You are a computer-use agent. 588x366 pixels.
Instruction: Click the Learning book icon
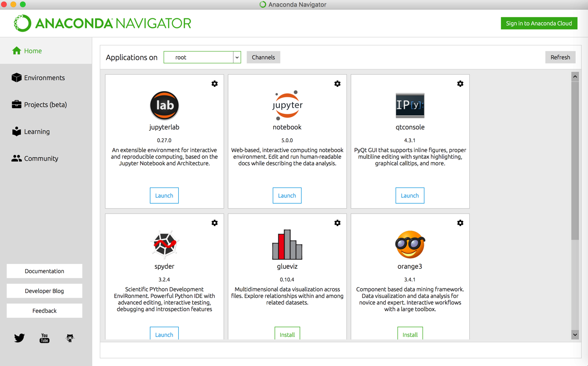pyautogui.click(x=17, y=131)
